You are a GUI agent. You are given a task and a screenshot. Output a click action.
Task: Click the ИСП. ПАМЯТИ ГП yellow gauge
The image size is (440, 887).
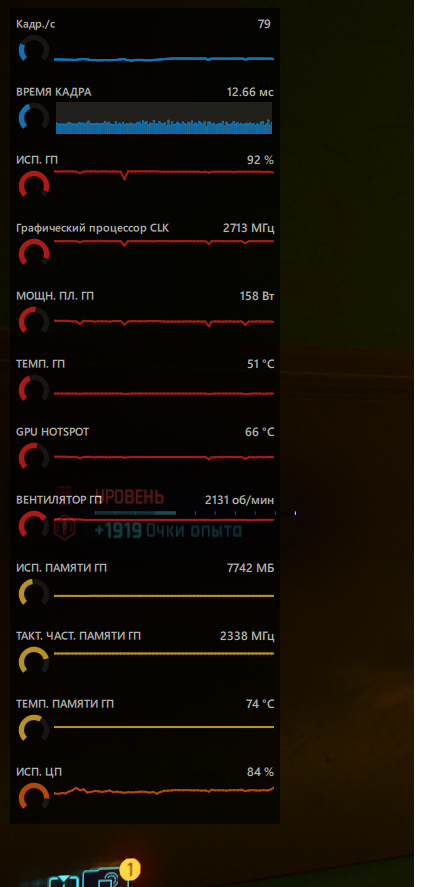(34, 593)
